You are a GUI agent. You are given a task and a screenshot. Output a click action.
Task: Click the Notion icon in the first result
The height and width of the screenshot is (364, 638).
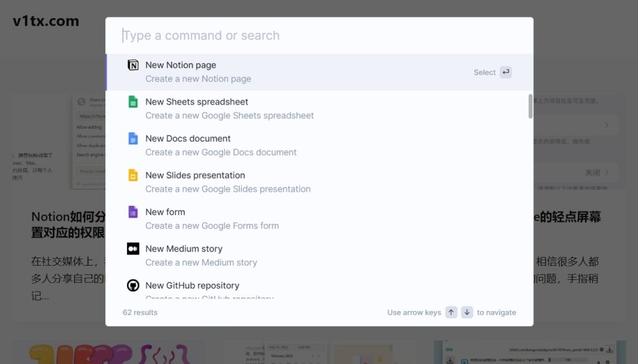point(133,65)
